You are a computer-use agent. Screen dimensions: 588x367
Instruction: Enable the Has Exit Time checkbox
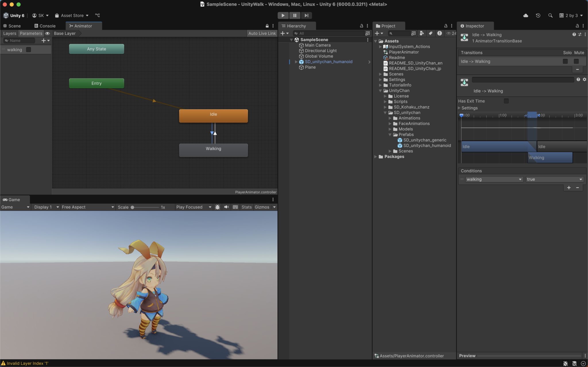506,101
